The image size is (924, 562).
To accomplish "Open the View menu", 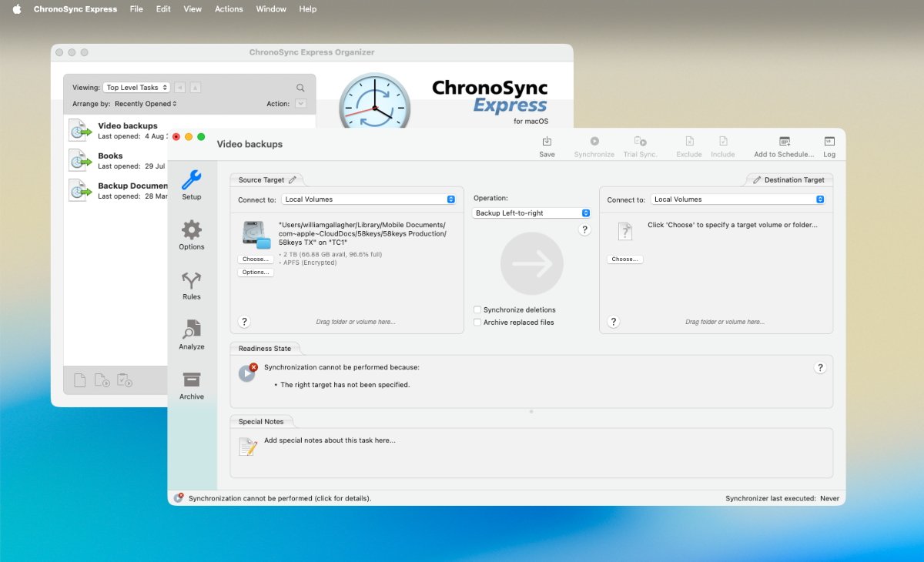I will 192,9.
